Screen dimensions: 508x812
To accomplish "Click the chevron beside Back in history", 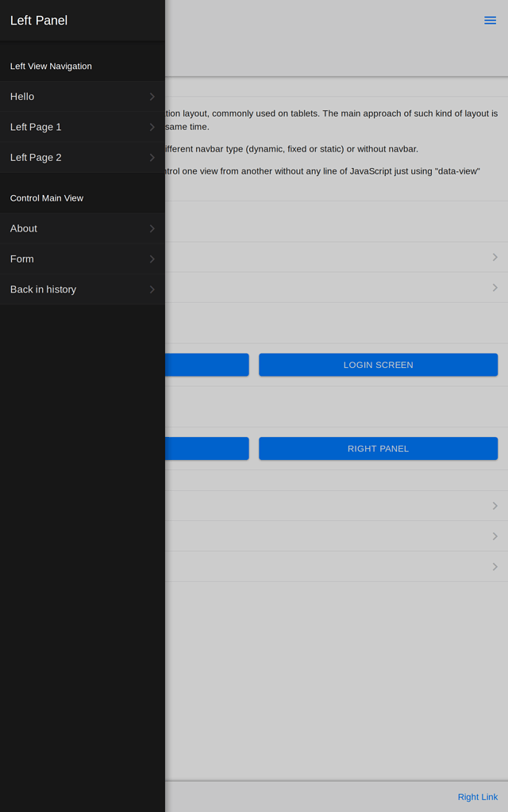I will tap(152, 289).
